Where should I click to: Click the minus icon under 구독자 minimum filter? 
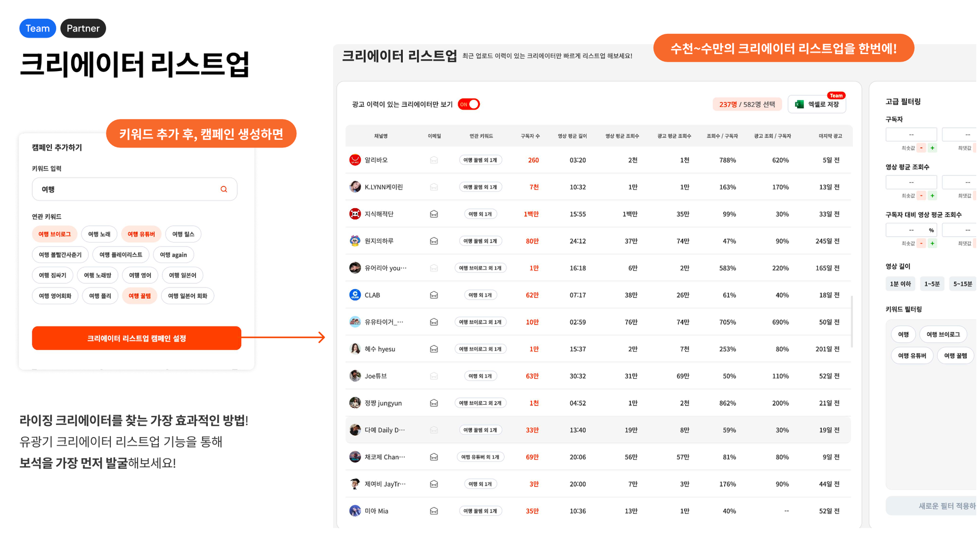tap(922, 147)
